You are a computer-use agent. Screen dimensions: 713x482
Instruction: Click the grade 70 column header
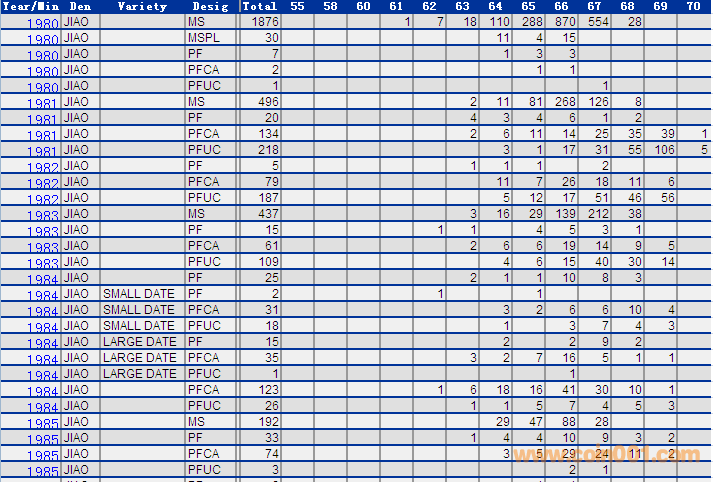pos(693,6)
